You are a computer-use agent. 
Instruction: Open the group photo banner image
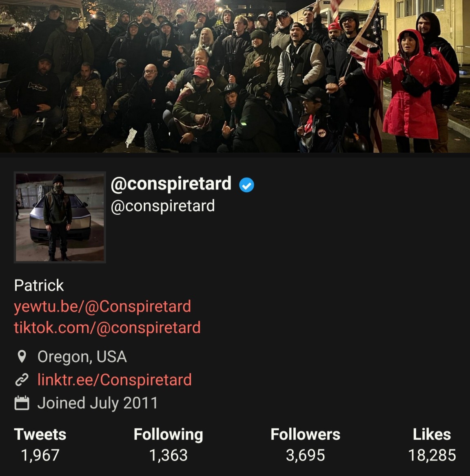click(x=235, y=76)
